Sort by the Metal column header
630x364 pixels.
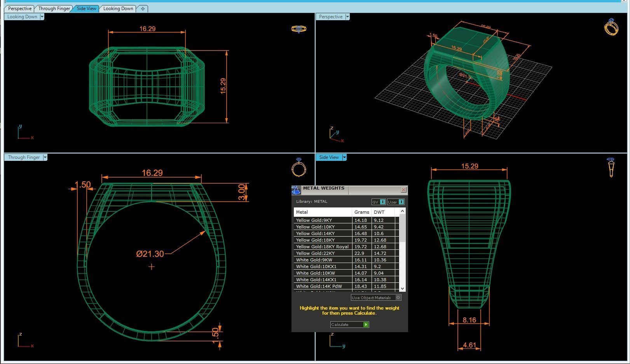[x=323, y=212]
